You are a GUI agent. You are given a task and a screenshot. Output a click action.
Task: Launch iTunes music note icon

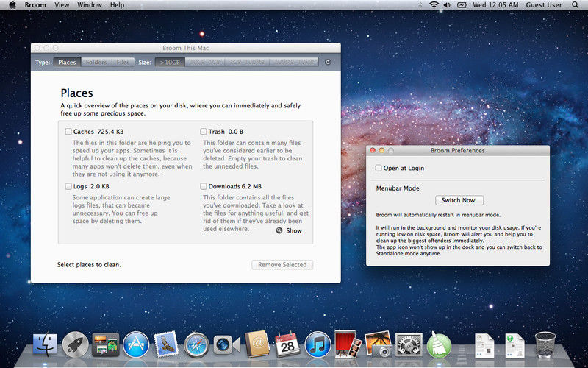318,344
